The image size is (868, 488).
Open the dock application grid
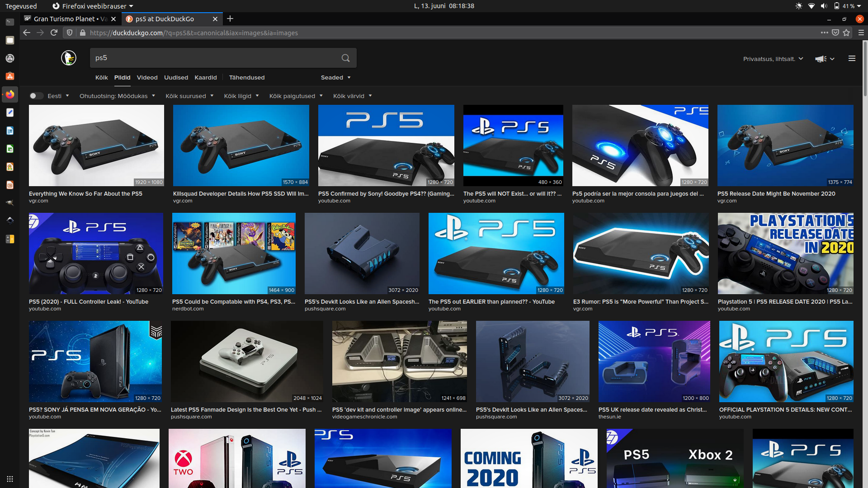tap(9, 479)
